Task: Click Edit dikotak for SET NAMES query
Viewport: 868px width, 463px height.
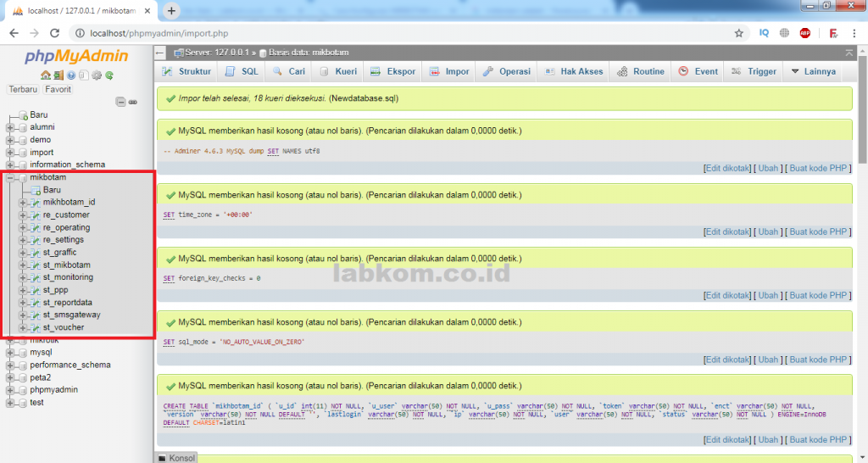Action: pos(726,169)
